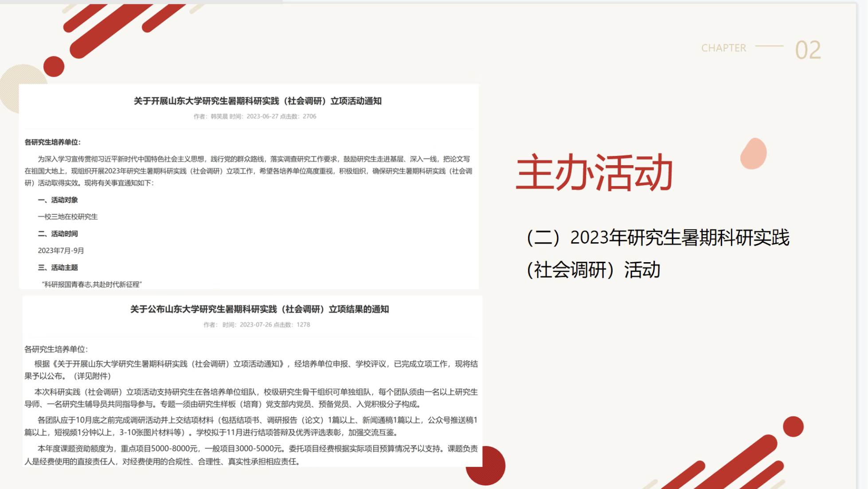Click the theme "科研报国青春志,共赴时代新征程"
868x489 pixels.
coord(92,284)
